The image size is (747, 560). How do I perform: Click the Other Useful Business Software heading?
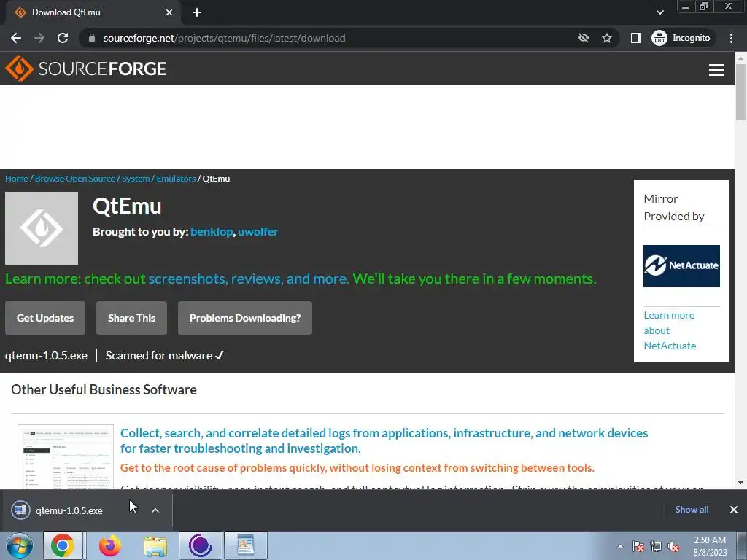104,389
